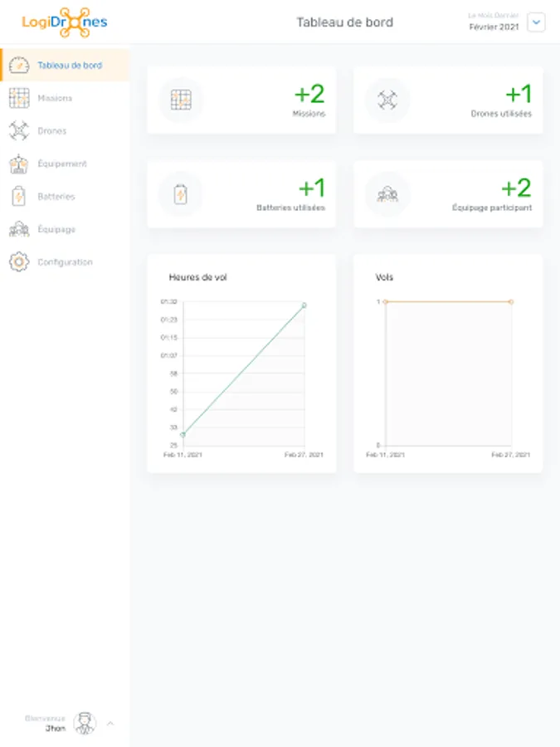
Task: Click the Équipage participant label
Action: [492, 207]
